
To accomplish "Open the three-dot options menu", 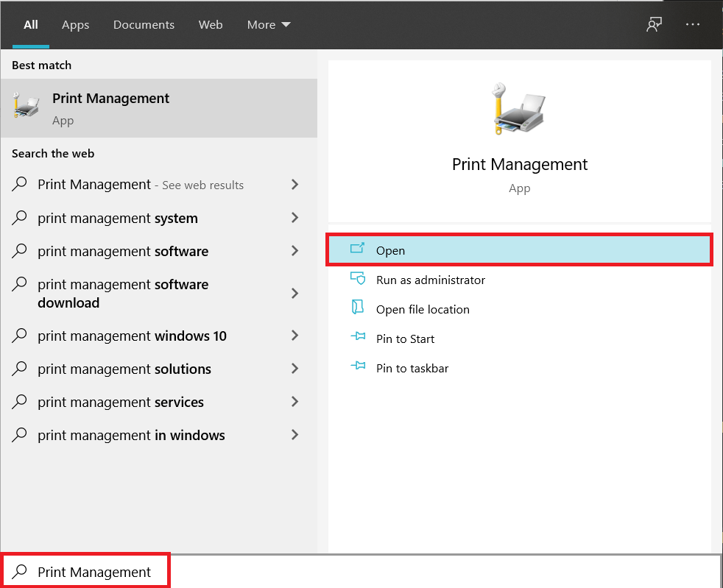I will [693, 24].
